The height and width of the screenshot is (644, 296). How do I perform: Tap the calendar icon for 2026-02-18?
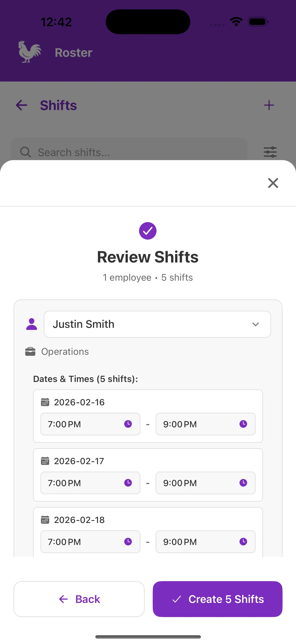(x=45, y=520)
